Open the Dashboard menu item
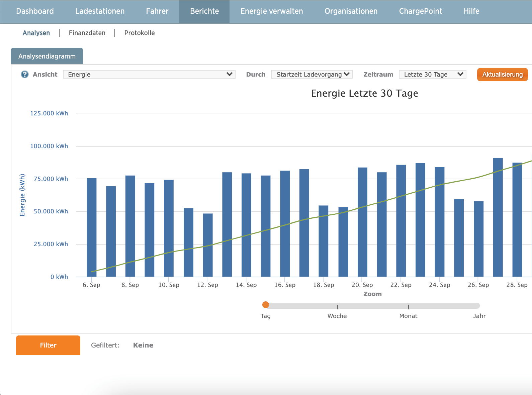This screenshot has width=532, height=395. point(35,11)
